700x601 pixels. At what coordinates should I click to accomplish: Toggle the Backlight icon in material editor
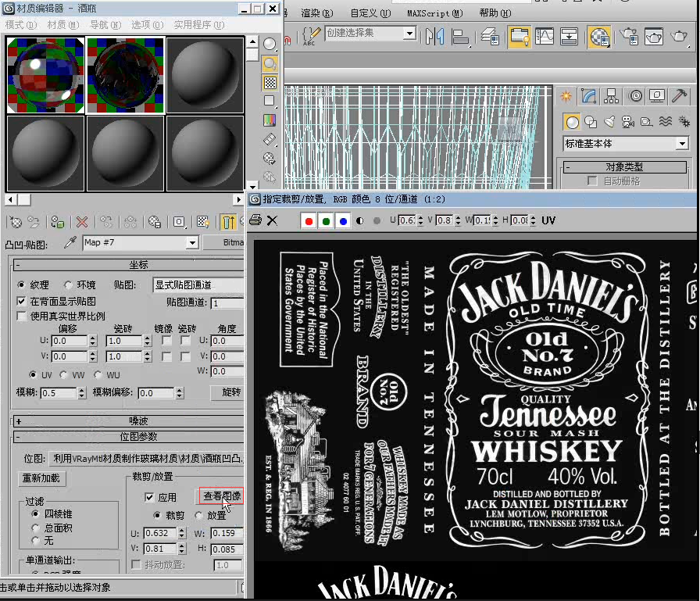coord(270,63)
